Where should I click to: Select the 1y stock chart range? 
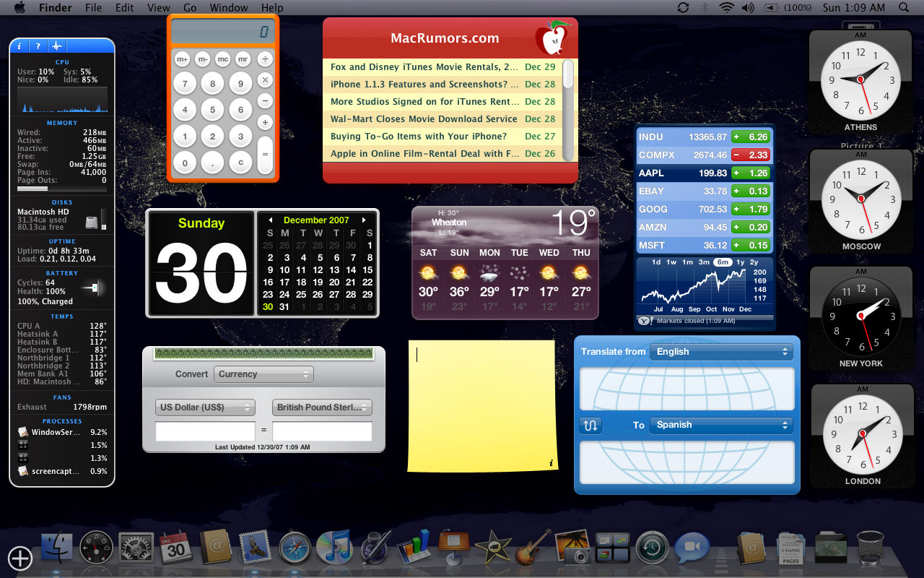point(740,262)
